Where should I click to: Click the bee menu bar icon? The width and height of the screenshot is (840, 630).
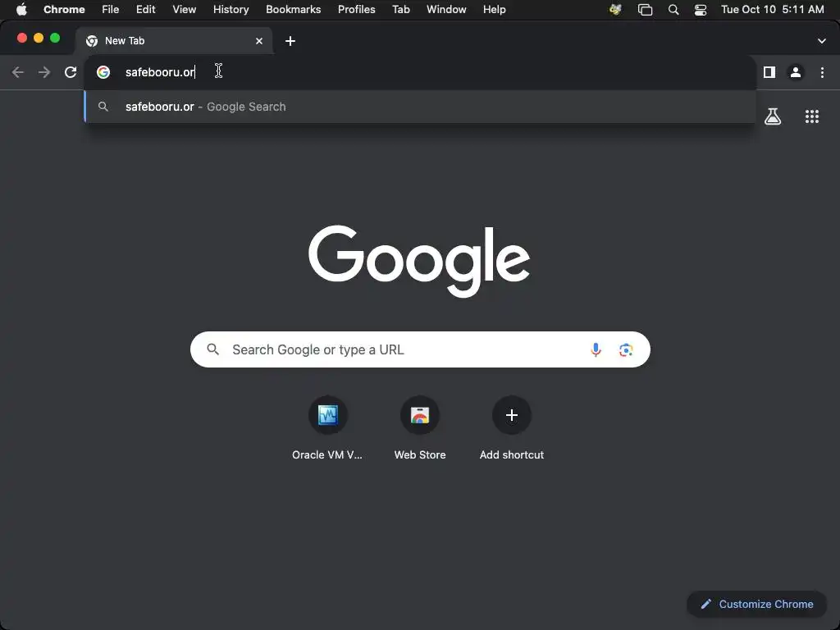click(615, 10)
